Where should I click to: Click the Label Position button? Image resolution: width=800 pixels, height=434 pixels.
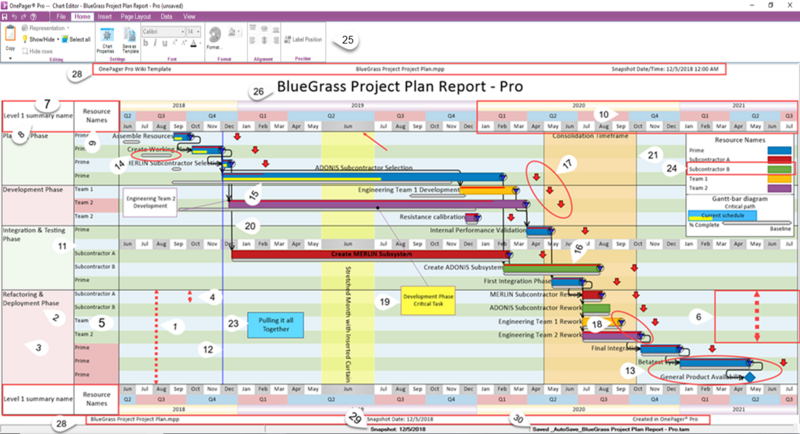tap(303, 39)
